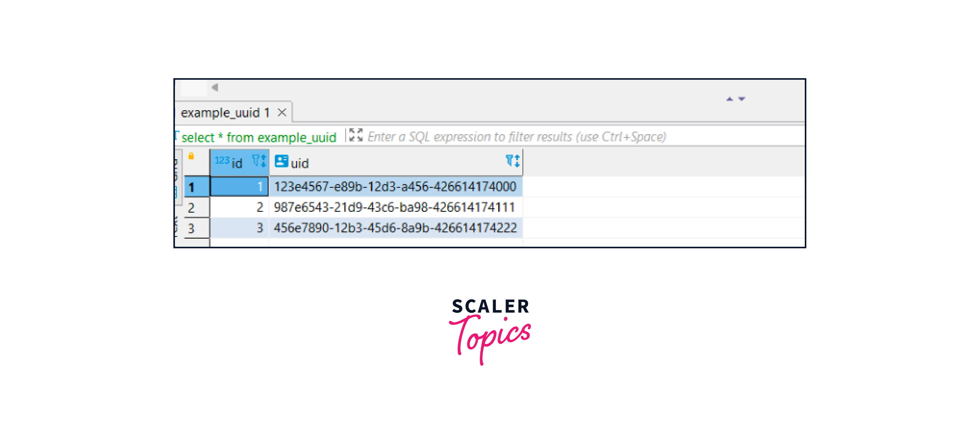Click the left scroll arrow above tabs
The height and width of the screenshot is (425, 980).
(x=215, y=88)
